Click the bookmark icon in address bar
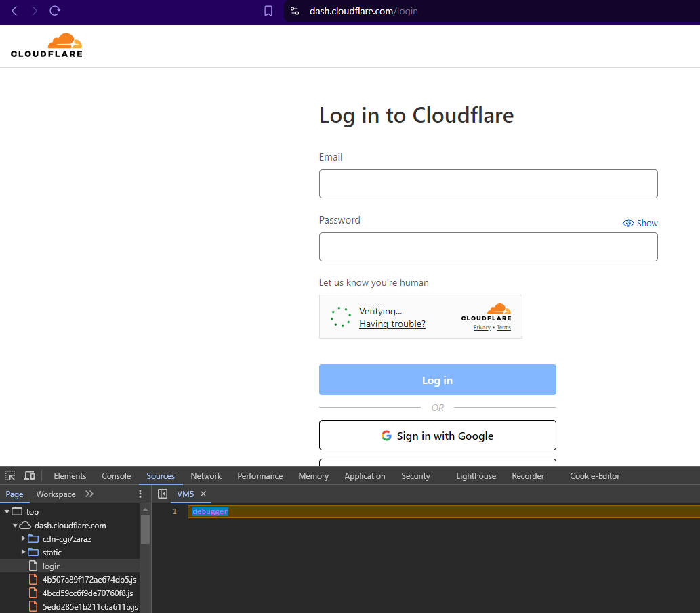 click(268, 11)
